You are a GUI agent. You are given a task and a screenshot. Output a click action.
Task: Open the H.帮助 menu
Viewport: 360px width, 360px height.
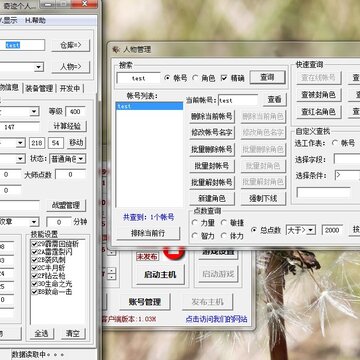tap(35, 20)
